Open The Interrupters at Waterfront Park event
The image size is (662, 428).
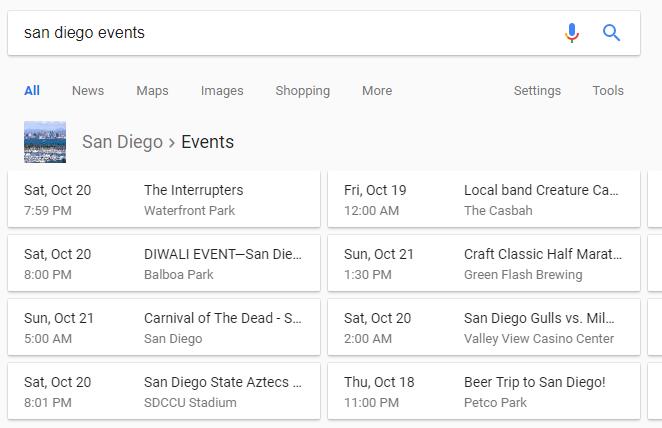164,199
